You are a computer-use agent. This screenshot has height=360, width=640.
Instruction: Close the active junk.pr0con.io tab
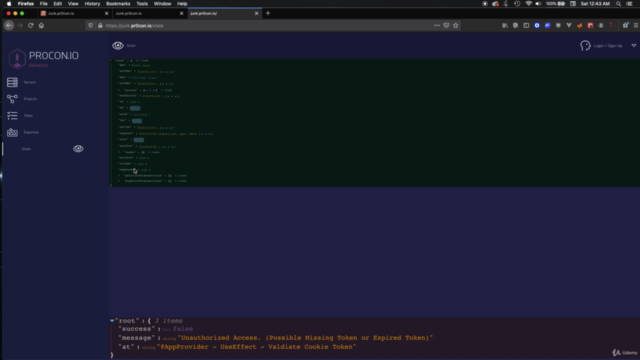[257, 13]
